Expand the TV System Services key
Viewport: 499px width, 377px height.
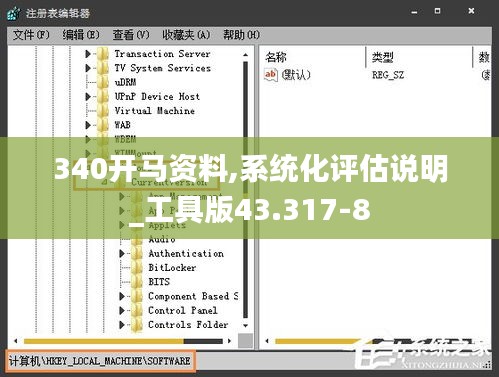pyautogui.click(x=88, y=68)
